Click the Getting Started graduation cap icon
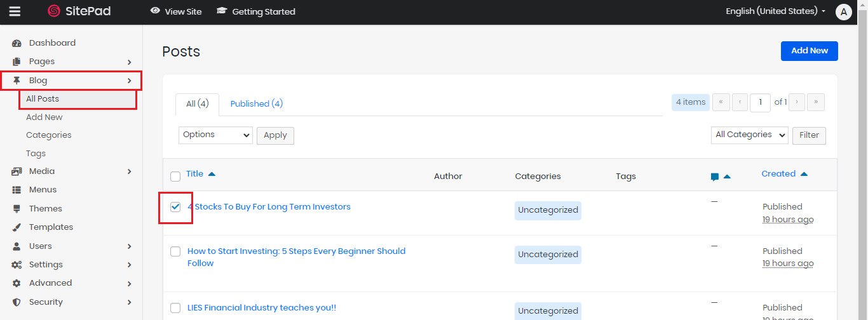This screenshot has height=320, width=868. [x=222, y=11]
